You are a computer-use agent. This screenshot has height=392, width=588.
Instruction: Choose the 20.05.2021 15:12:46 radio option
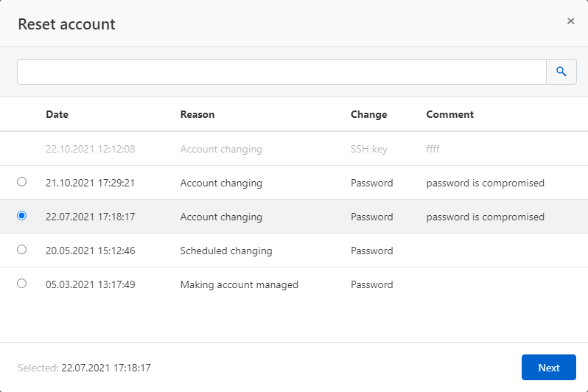(21, 250)
